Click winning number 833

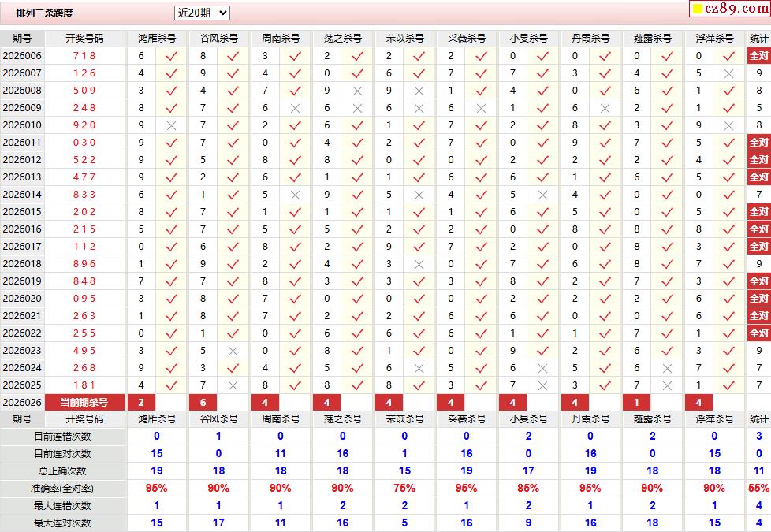click(84, 194)
